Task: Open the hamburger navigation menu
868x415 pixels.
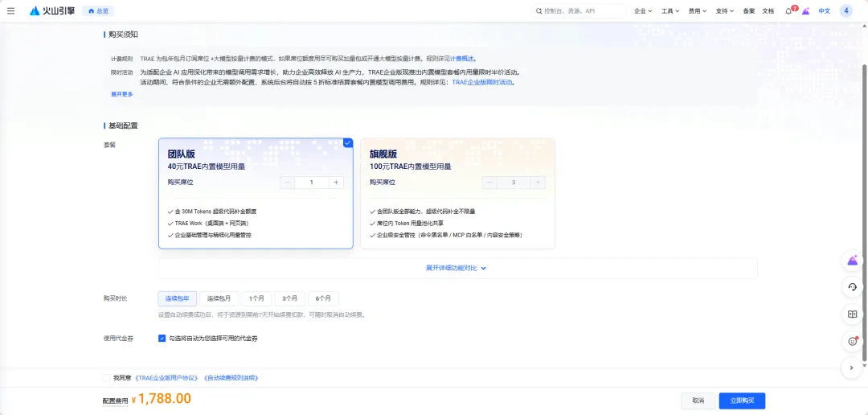Action: point(11,10)
